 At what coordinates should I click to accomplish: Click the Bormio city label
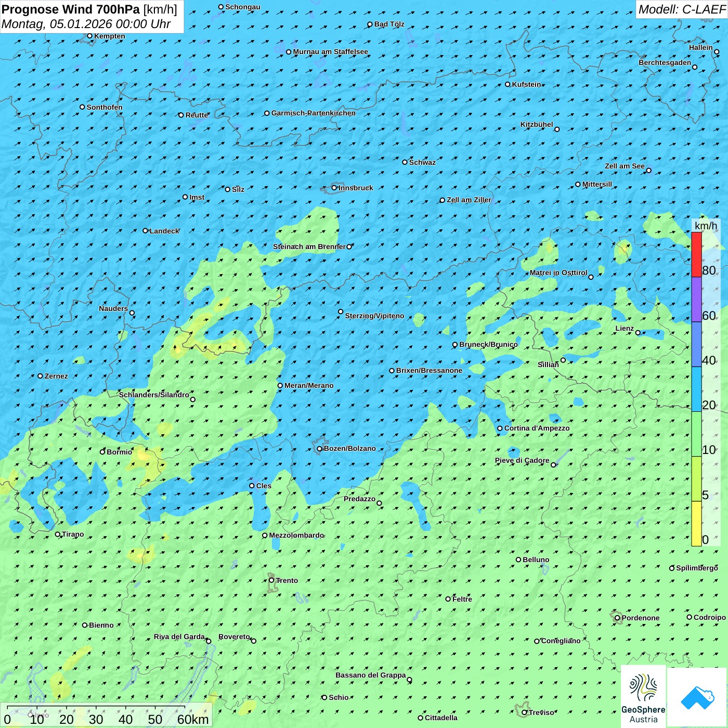point(119,452)
